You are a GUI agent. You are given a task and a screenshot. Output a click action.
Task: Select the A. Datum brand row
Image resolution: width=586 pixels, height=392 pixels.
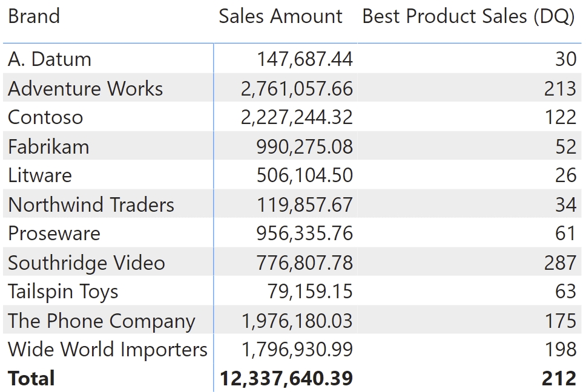(292, 59)
